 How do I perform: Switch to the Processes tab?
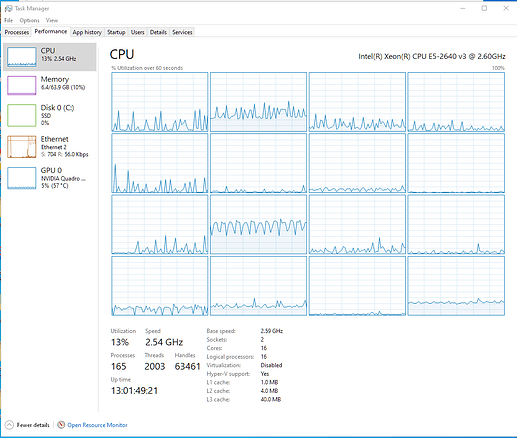17,32
